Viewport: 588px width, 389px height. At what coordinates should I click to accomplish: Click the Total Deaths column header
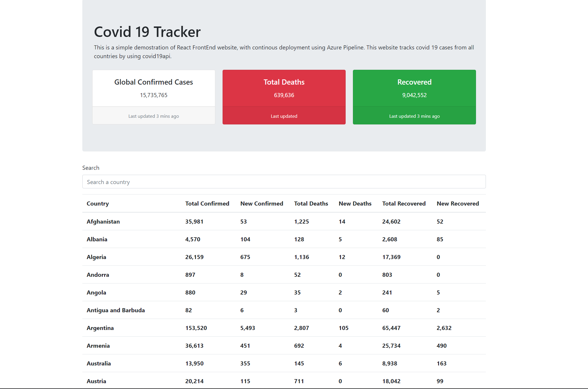click(311, 204)
